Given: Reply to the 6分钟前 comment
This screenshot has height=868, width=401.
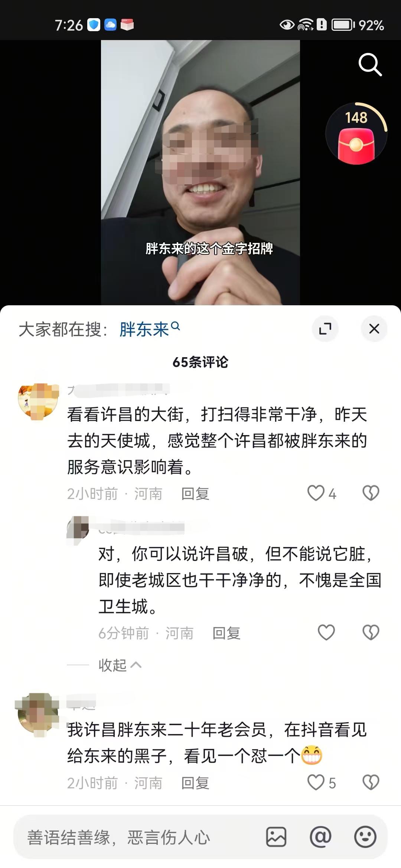Looking at the screenshot, I should click(226, 633).
